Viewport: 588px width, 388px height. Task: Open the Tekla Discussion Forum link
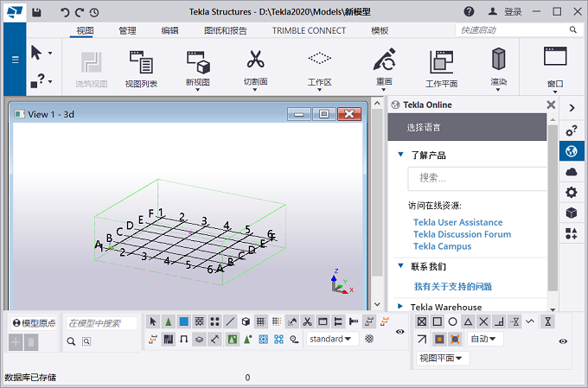tap(462, 234)
